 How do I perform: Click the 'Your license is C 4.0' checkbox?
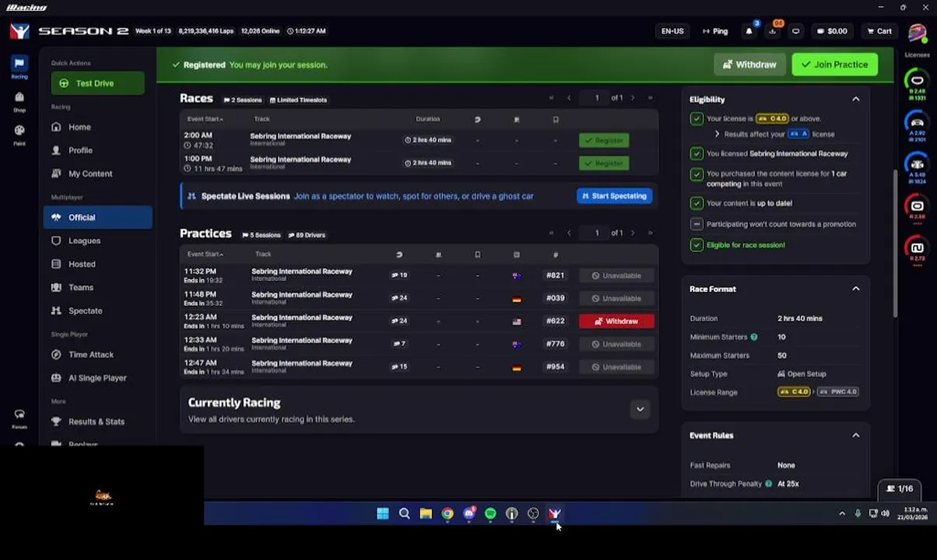[697, 118]
